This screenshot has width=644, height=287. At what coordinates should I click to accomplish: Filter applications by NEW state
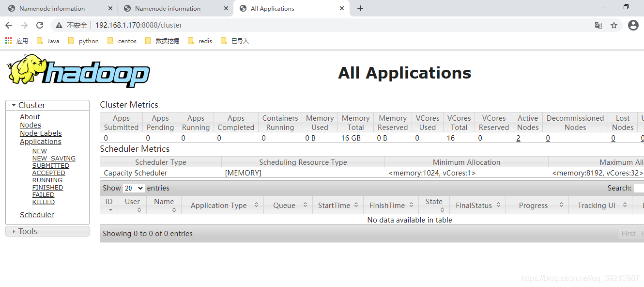[x=40, y=151]
